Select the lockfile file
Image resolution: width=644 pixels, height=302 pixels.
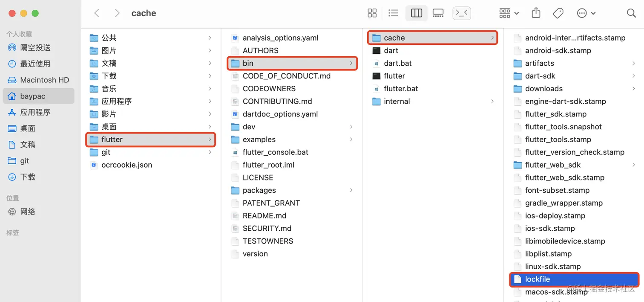(x=538, y=279)
